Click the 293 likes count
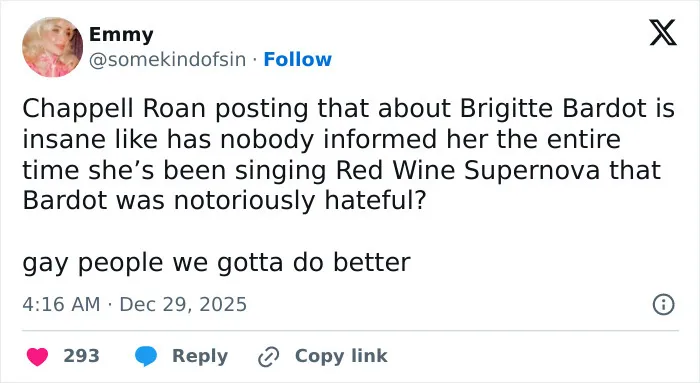The image size is (700, 383). 81,356
